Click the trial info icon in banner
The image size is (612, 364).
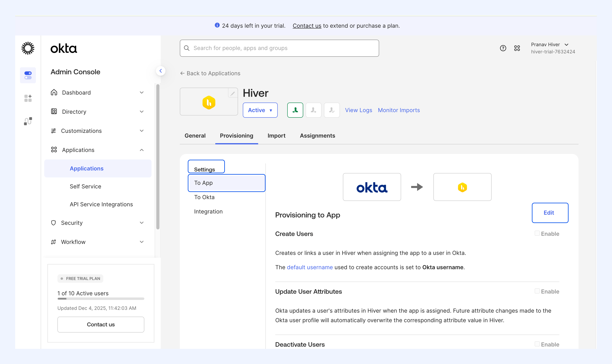pos(217,25)
